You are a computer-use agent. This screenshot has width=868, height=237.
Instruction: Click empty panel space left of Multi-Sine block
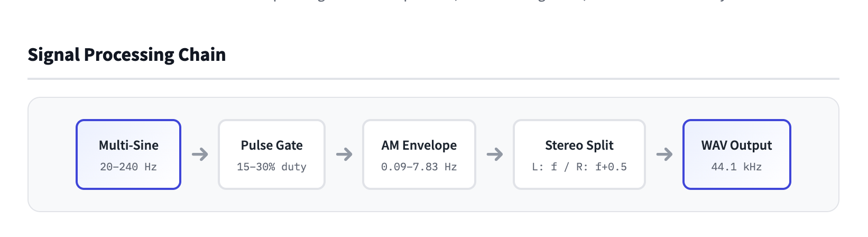tap(52, 154)
